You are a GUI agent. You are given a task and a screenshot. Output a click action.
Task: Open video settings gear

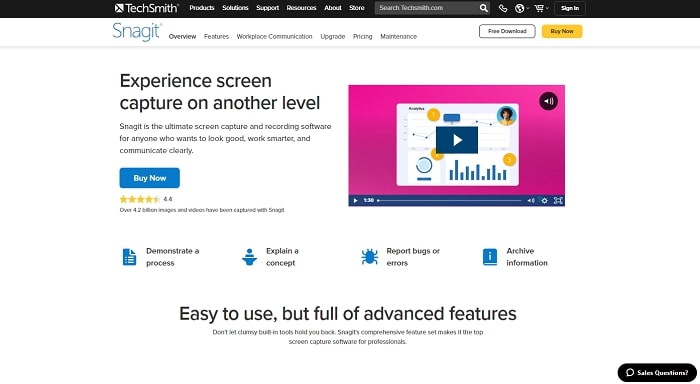[544, 200]
